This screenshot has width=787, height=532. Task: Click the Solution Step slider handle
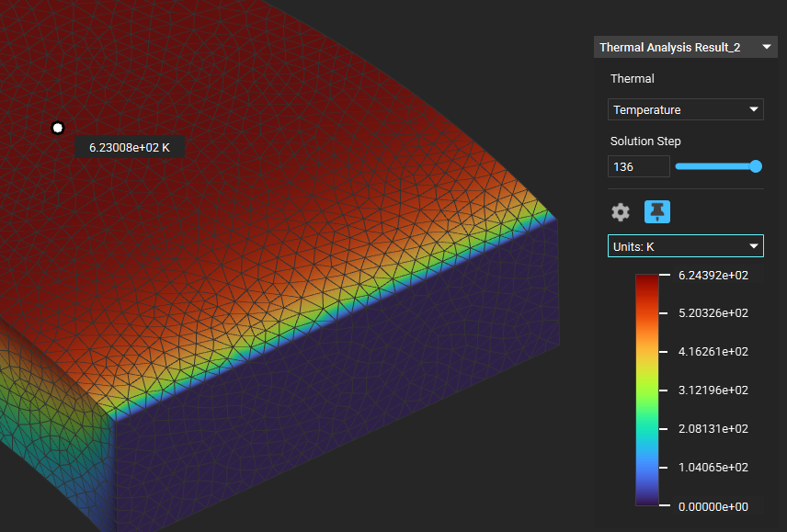tap(756, 166)
